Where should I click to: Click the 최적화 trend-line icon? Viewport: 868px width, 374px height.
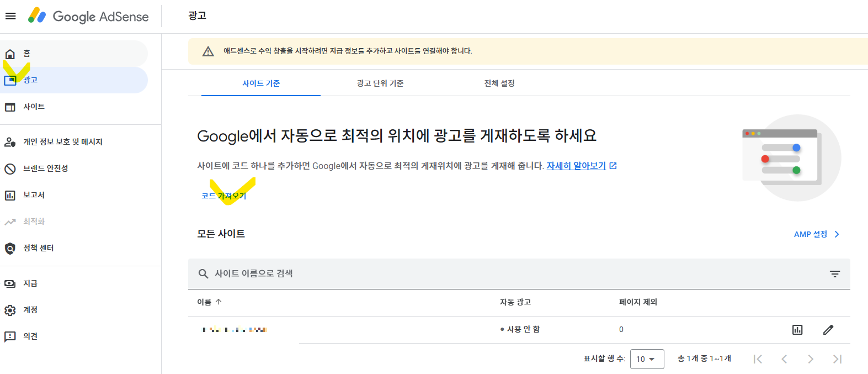10,222
